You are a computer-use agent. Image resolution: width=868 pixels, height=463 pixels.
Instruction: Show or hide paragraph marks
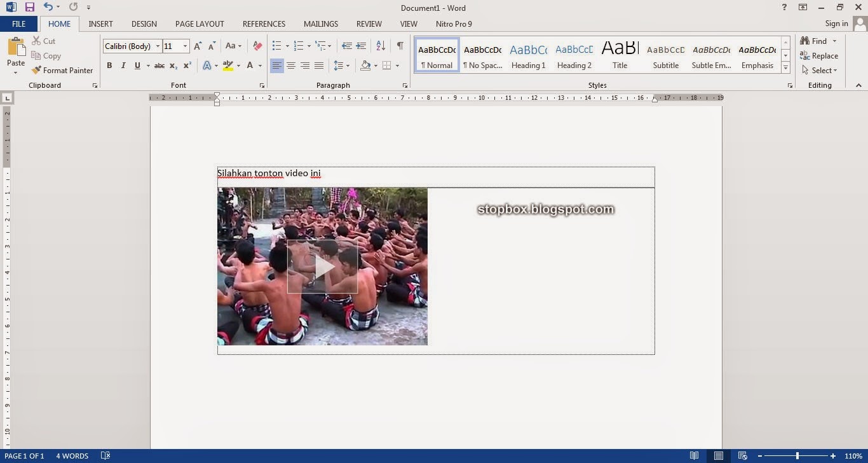coord(400,46)
